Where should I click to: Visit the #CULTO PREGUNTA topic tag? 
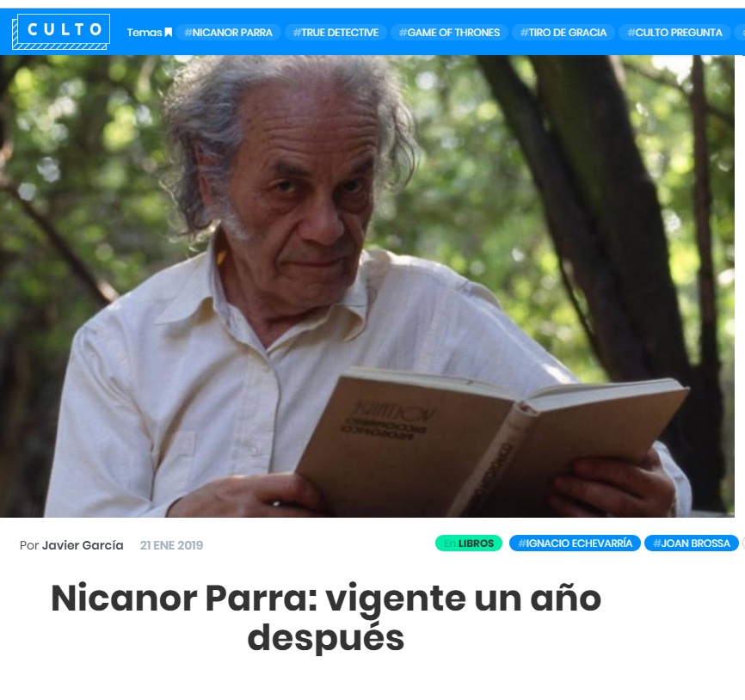coord(674,33)
